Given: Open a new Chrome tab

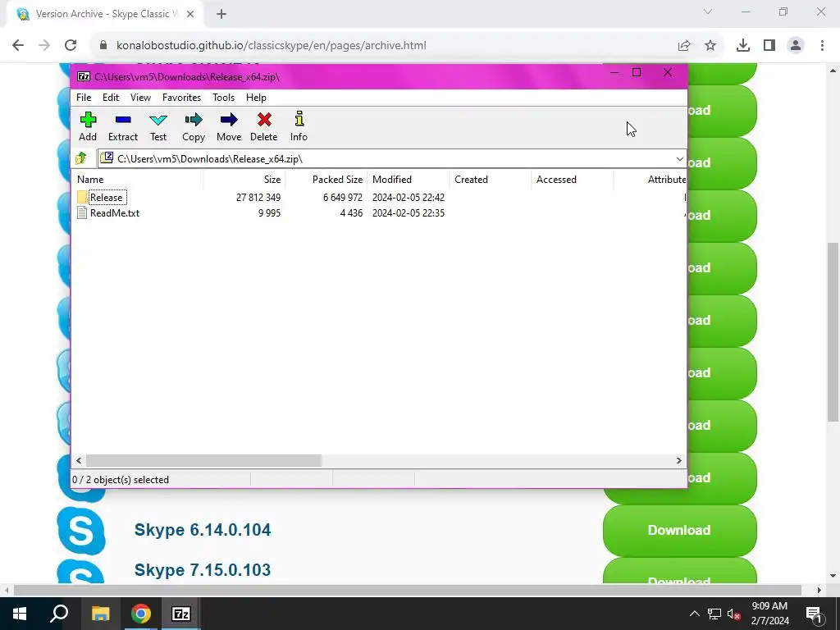Looking at the screenshot, I should click(x=221, y=14).
